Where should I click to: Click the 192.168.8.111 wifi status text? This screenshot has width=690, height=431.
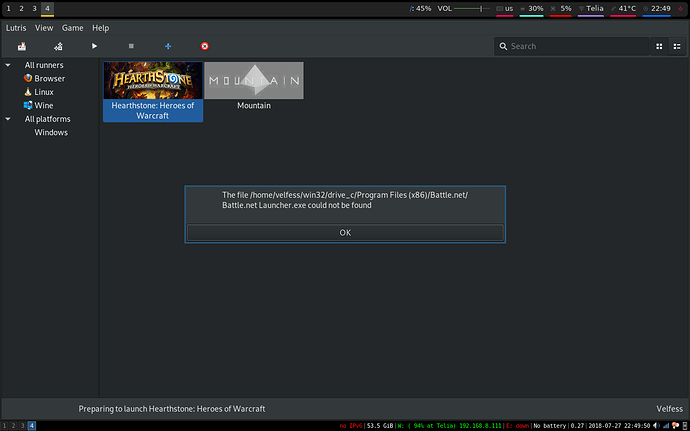coord(481,426)
